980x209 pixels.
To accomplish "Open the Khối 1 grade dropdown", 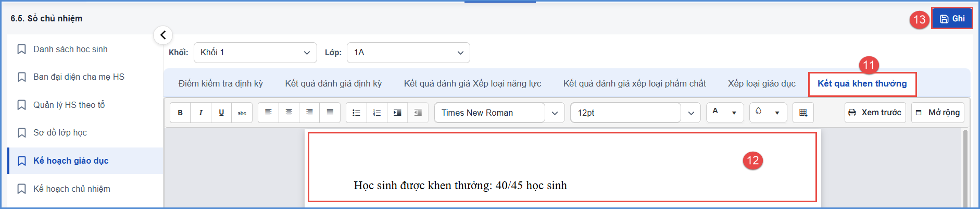I will pos(255,53).
